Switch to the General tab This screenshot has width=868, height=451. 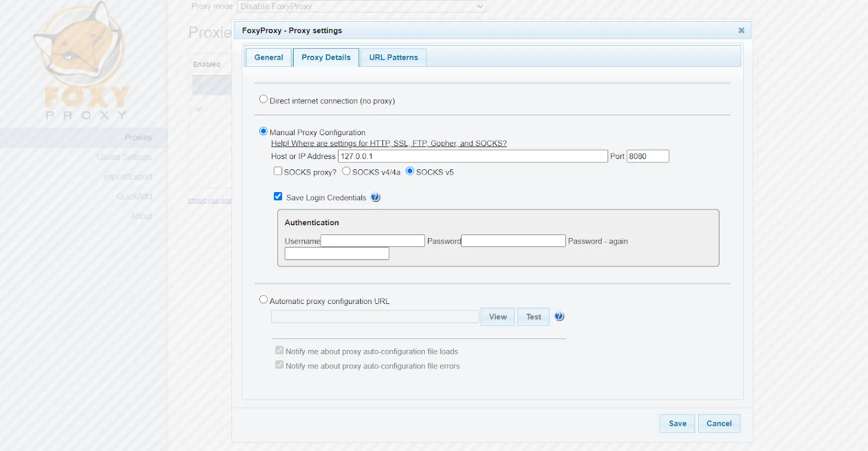[269, 58]
